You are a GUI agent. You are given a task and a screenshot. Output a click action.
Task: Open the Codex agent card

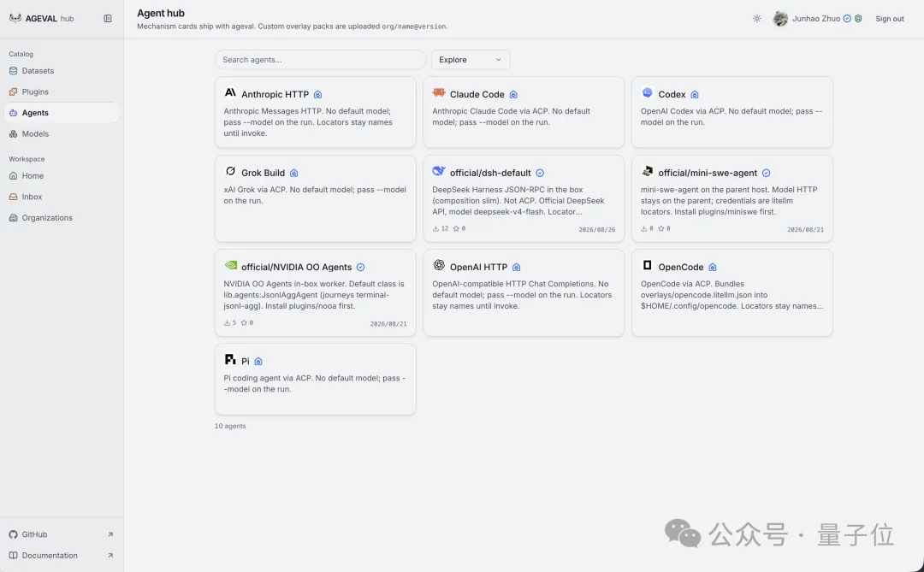(x=731, y=112)
